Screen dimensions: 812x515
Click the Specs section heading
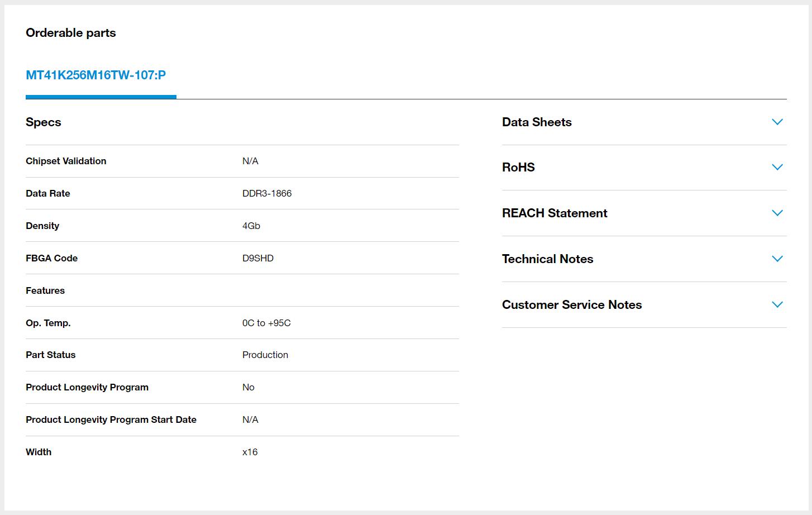[44, 122]
